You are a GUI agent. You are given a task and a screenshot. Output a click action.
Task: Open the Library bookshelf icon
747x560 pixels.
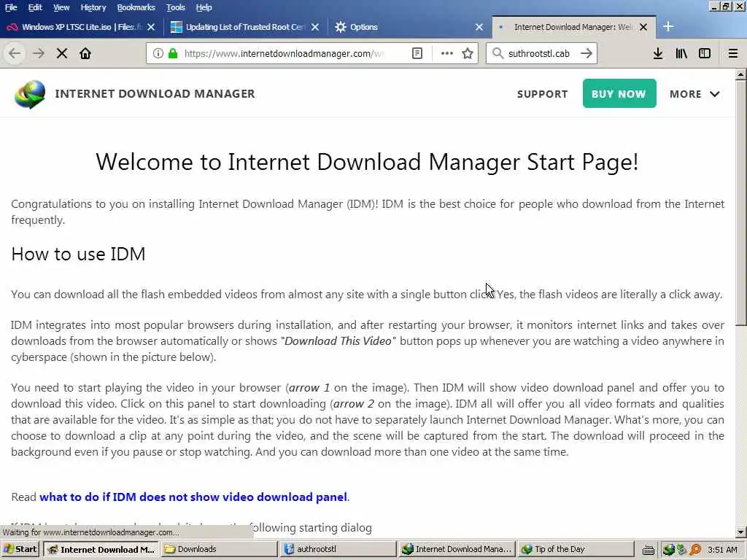(681, 53)
